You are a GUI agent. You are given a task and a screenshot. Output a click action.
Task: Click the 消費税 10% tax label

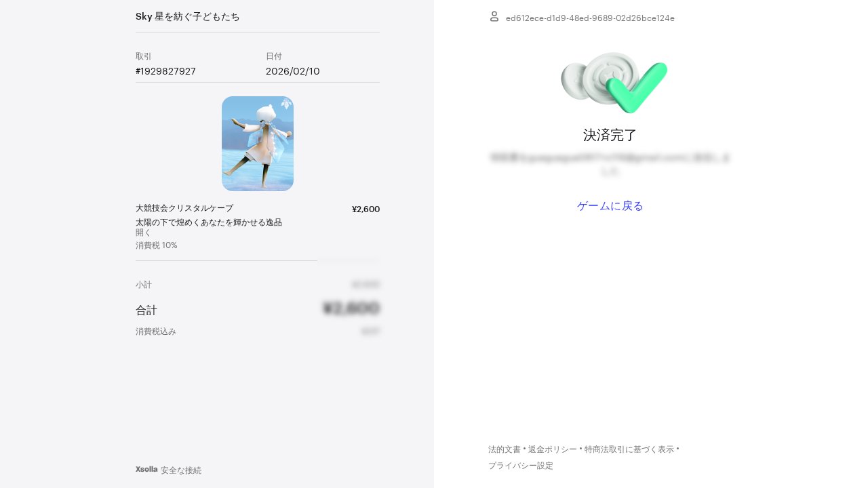tap(157, 245)
